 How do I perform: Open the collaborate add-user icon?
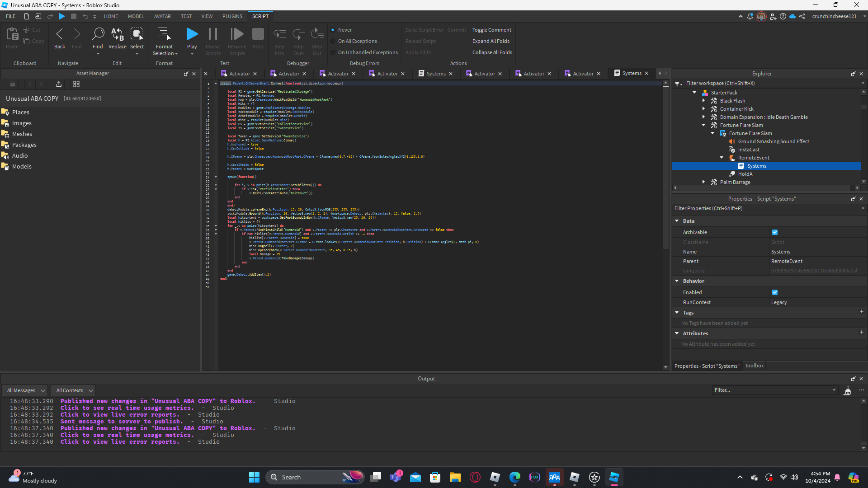click(773, 16)
